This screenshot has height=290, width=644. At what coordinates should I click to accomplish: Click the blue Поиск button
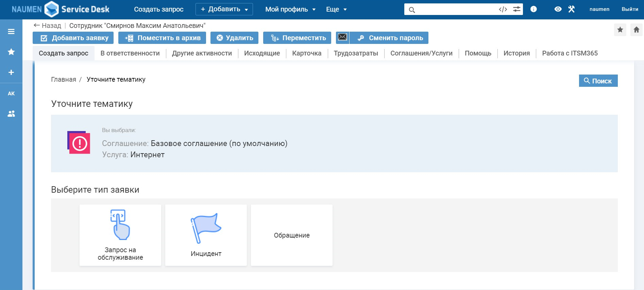point(598,81)
